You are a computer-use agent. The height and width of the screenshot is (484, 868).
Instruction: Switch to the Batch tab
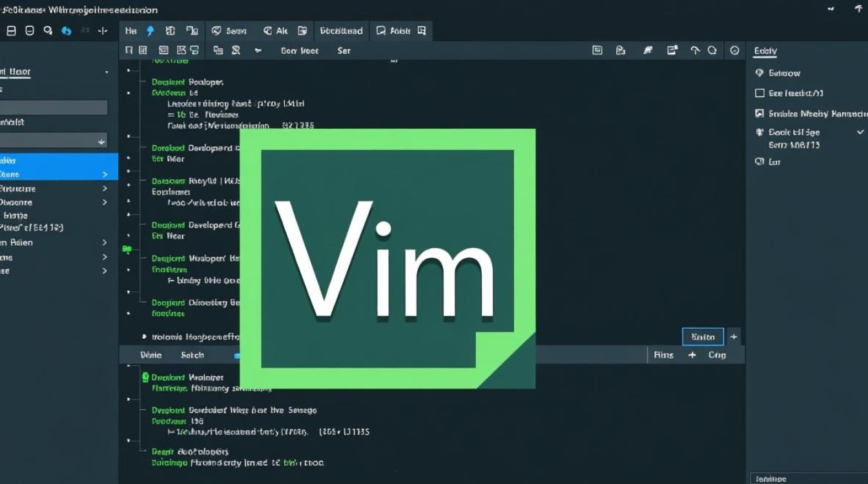pyautogui.click(x=192, y=355)
